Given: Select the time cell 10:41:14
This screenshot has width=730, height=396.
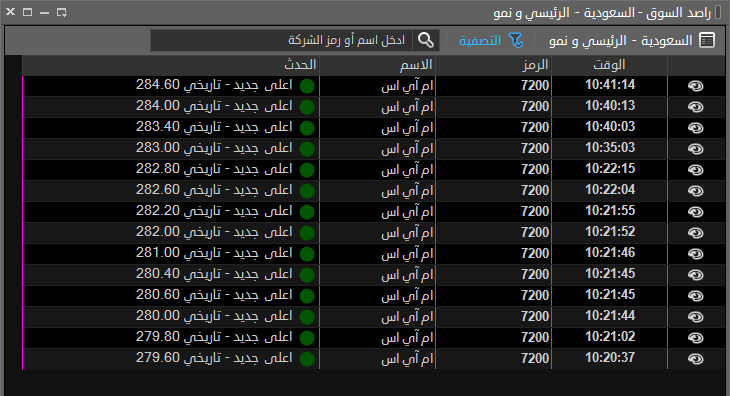Looking at the screenshot, I should 610,85.
